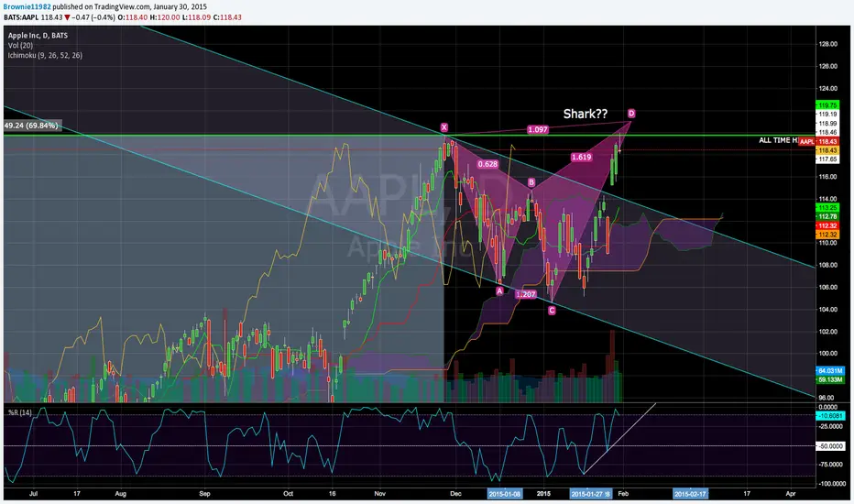This screenshot has width=854, height=504.
Task: Click the red 118.43 price label
Action: tap(827, 142)
